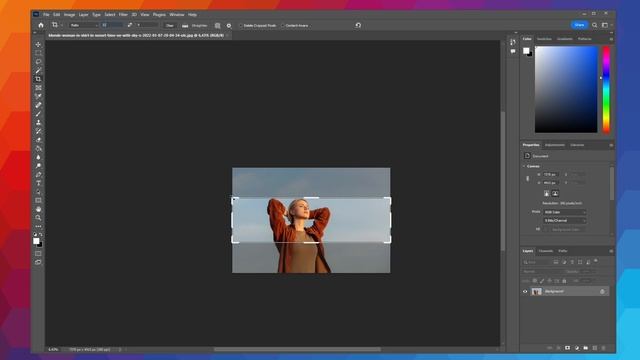Select the Zoom tool
Image resolution: width=640 pixels, height=360 pixels.
[38, 218]
